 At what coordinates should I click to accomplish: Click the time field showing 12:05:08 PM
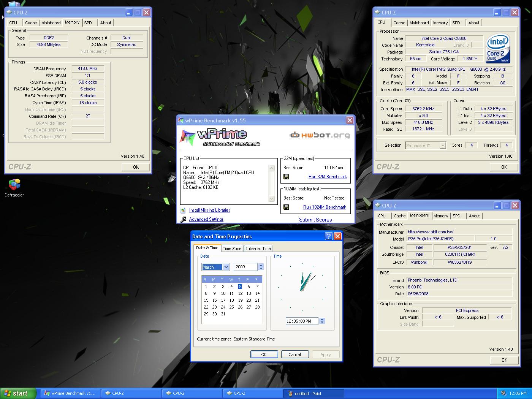[302, 321]
